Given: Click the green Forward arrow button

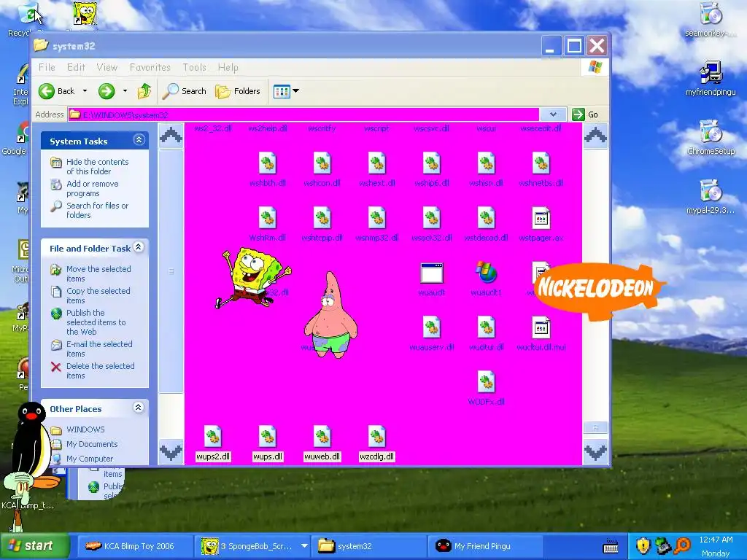Looking at the screenshot, I should (107, 91).
